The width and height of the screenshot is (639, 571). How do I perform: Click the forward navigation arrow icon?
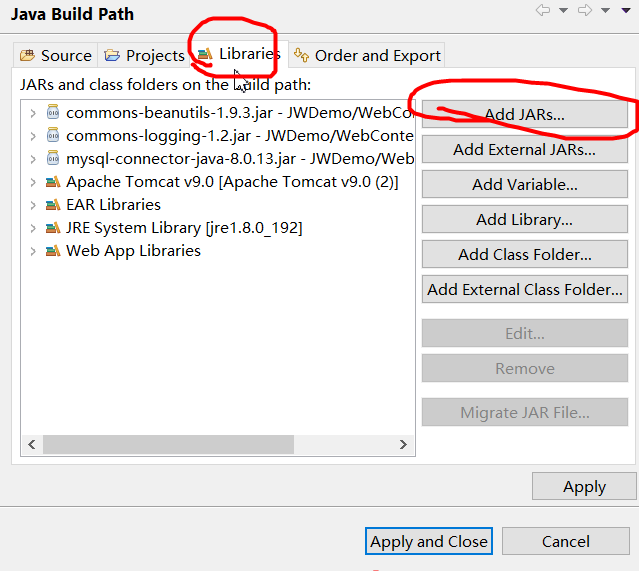pos(585,10)
